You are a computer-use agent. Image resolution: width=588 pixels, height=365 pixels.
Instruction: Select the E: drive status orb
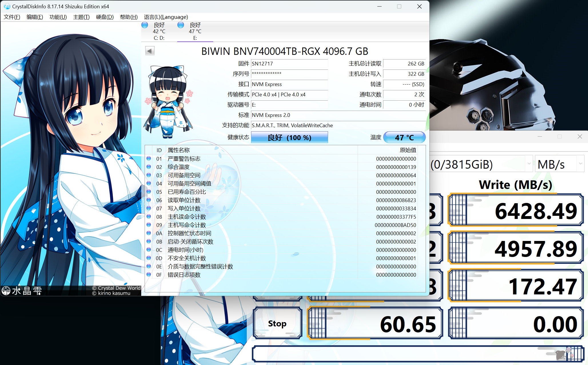point(181,25)
